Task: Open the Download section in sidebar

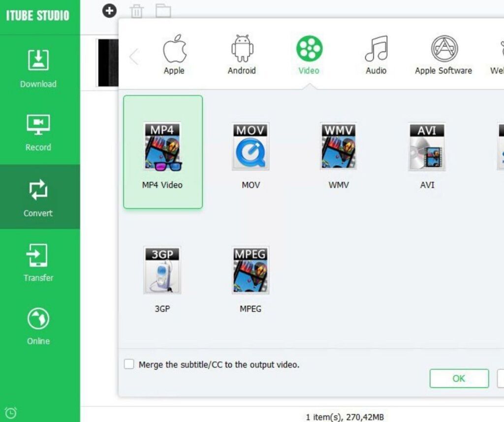Action: tap(38, 68)
